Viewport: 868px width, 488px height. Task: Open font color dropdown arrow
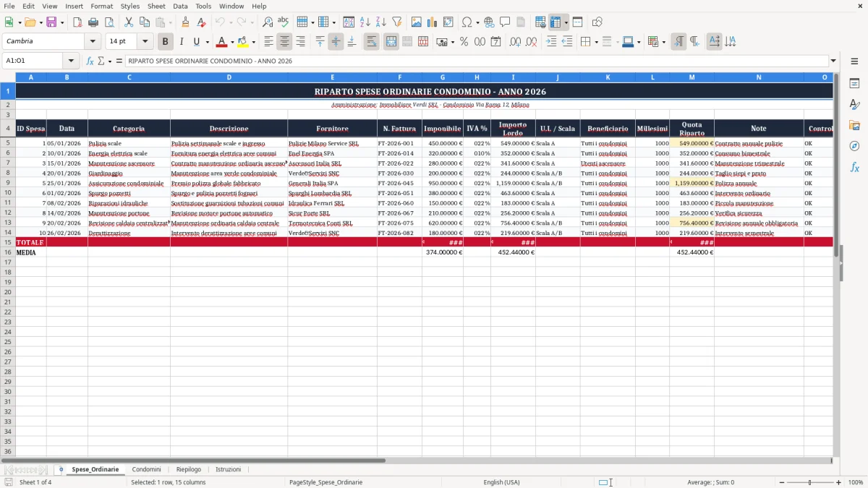[x=232, y=42]
